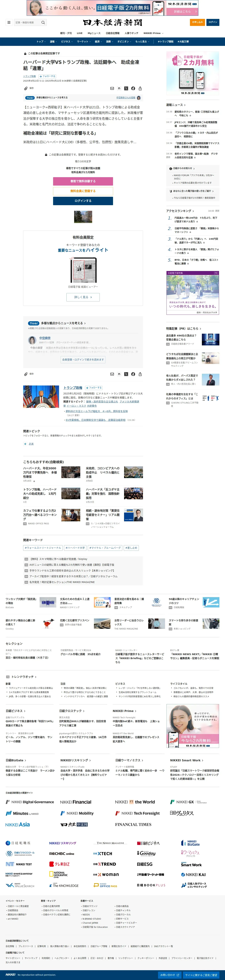Click the upload share icon below the headline
225x980 pixels.
pyautogui.click(x=141, y=88)
